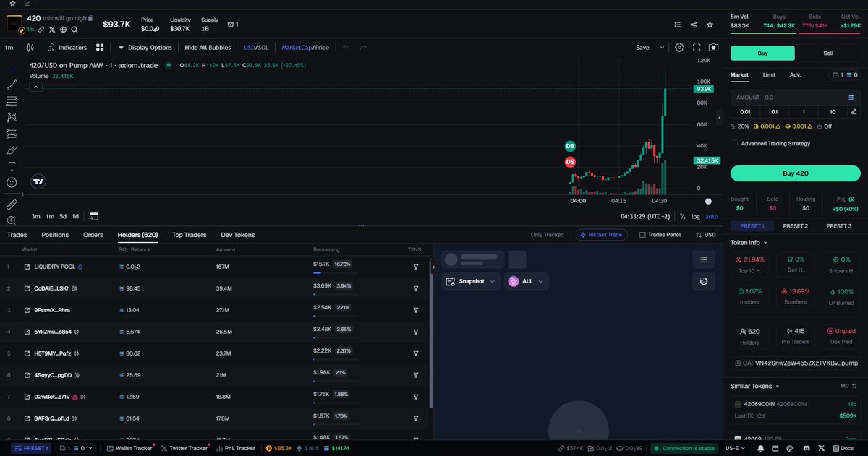
Task: Toggle percent scale on chart
Action: coord(681,216)
